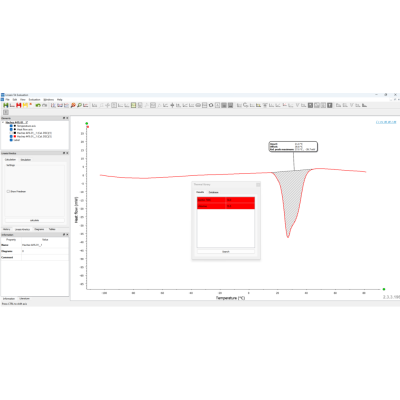Click the green undo arrow icon

pos(38,105)
